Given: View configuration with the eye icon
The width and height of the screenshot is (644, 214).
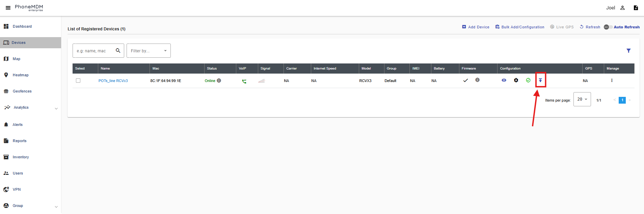Looking at the screenshot, I should (504, 80).
